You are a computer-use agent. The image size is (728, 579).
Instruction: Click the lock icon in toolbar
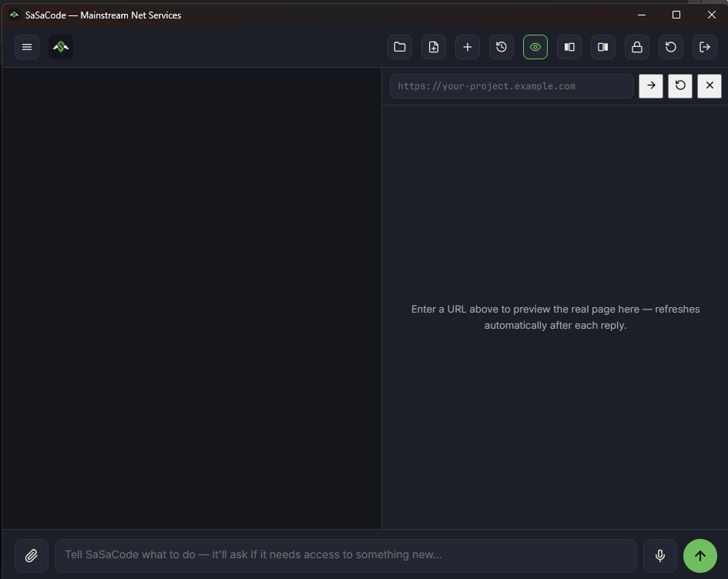(x=637, y=47)
